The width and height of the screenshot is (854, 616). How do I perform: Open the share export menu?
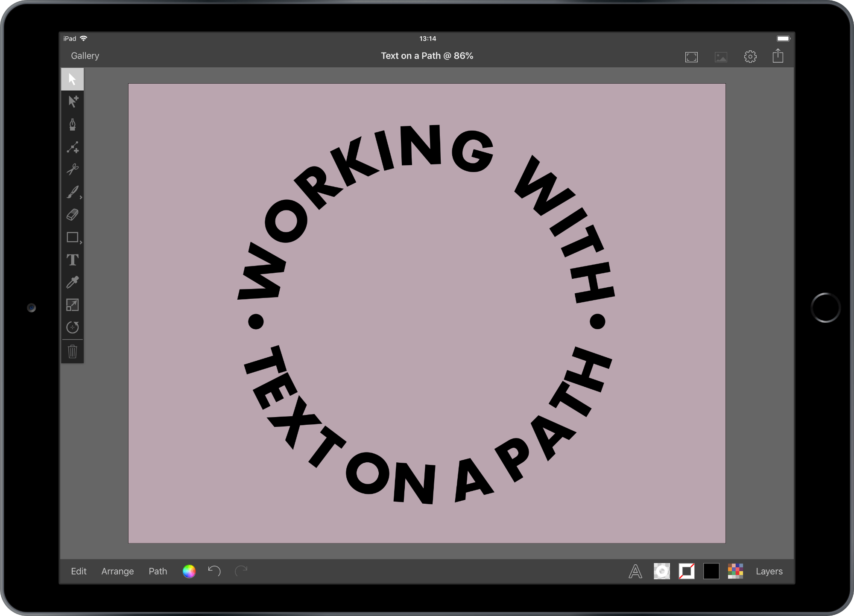(778, 56)
